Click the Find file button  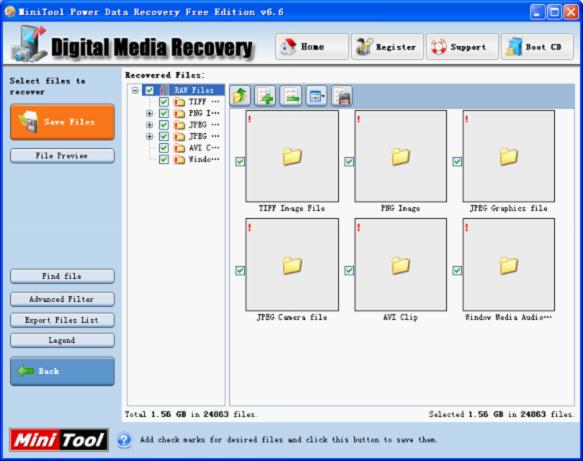coord(62,276)
